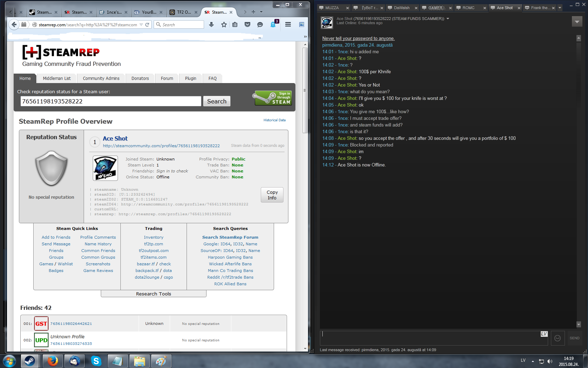Open the Windows Start menu

point(9,361)
